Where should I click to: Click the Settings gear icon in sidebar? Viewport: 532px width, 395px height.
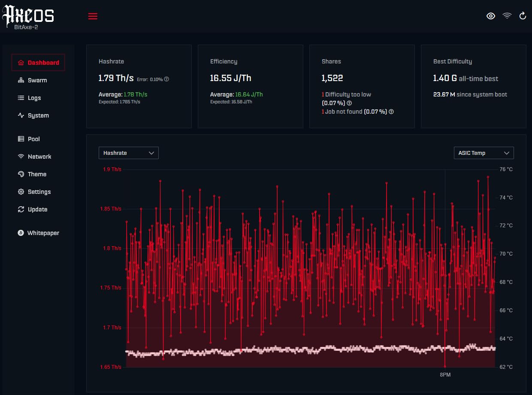(x=21, y=192)
